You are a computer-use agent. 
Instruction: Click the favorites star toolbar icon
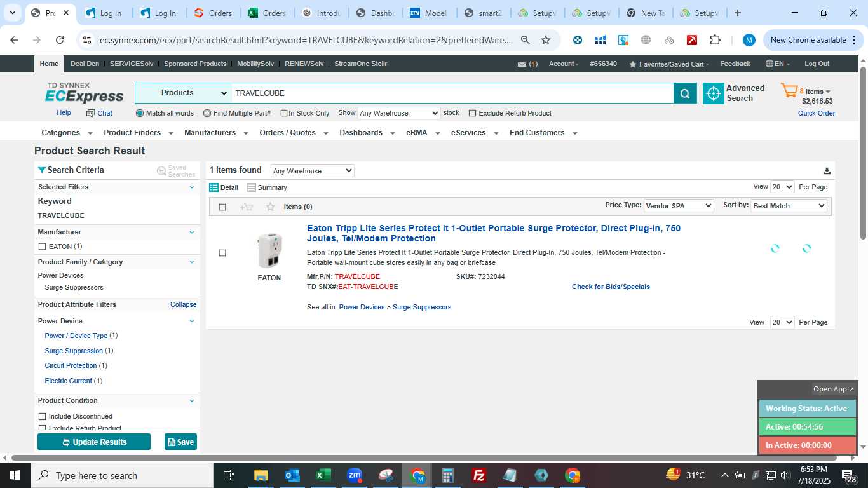point(270,207)
